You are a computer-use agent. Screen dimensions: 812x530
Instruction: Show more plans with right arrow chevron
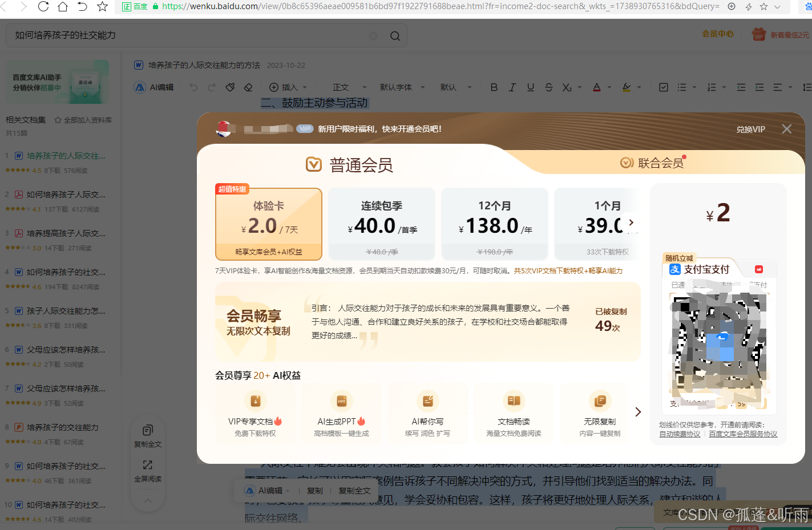tap(631, 222)
